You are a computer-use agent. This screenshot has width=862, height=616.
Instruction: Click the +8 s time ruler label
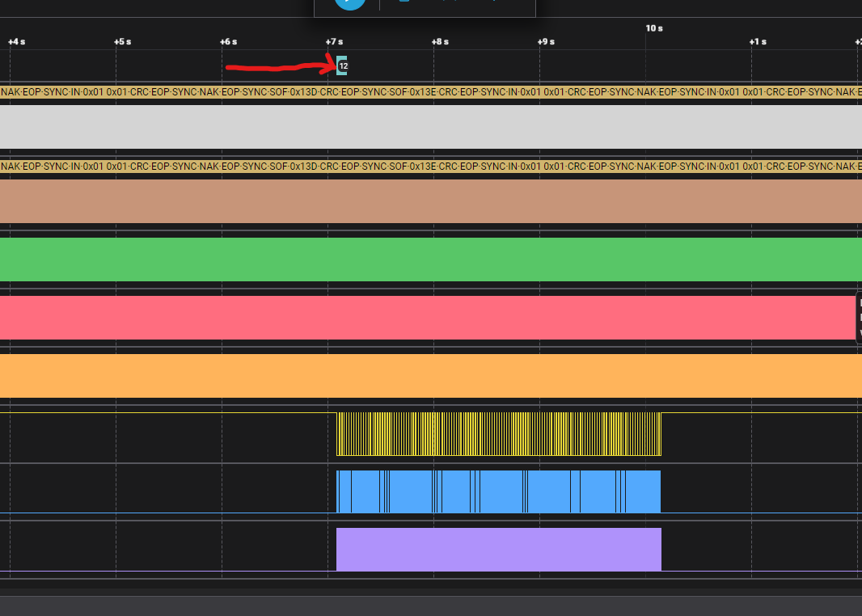click(441, 41)
